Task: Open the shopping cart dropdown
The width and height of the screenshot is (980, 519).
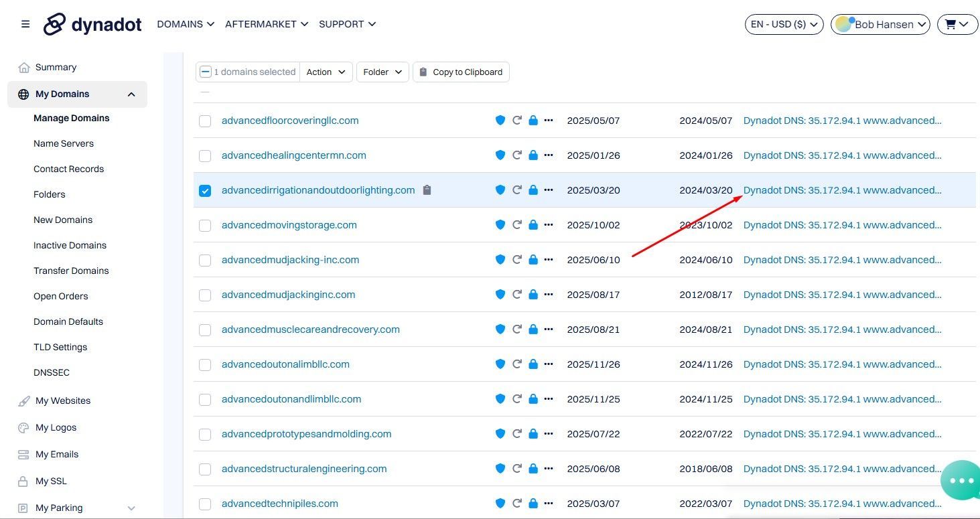Action: tap(957, 24)
